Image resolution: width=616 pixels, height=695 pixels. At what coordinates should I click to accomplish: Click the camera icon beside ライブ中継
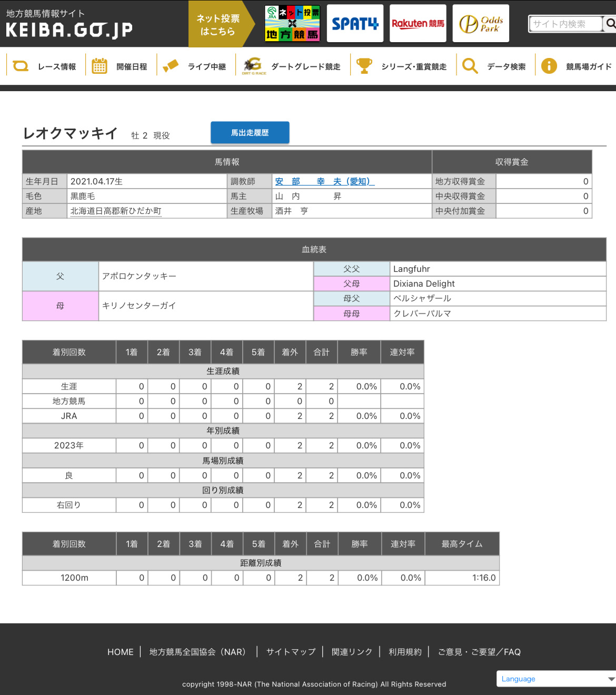(x=171, y=66)
